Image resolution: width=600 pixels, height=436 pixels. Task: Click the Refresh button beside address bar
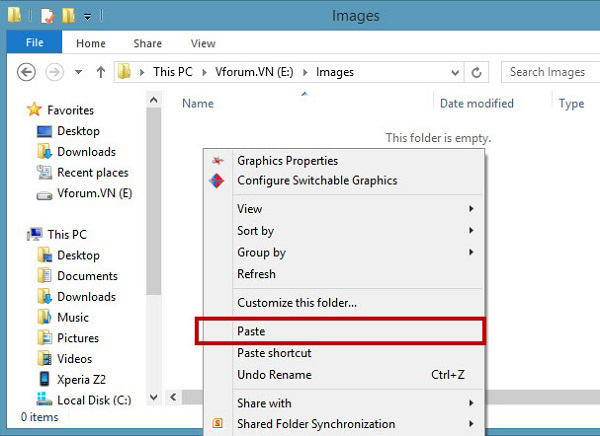click(477, 72)
